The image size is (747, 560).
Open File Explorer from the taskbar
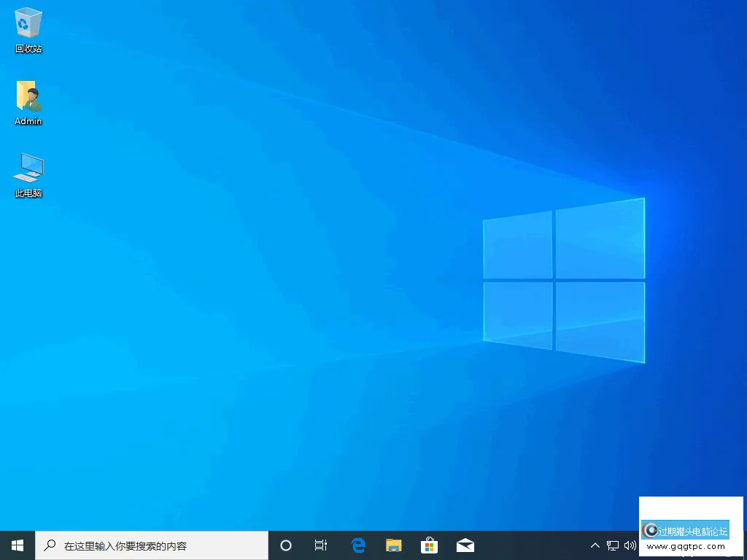click(393, 545)
